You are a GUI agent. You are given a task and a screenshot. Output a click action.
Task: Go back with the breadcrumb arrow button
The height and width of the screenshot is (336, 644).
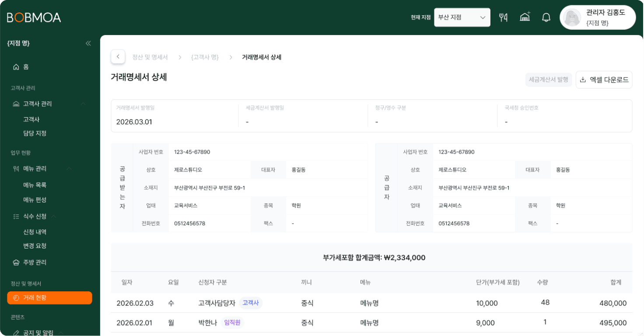click(x=118, y=57)
